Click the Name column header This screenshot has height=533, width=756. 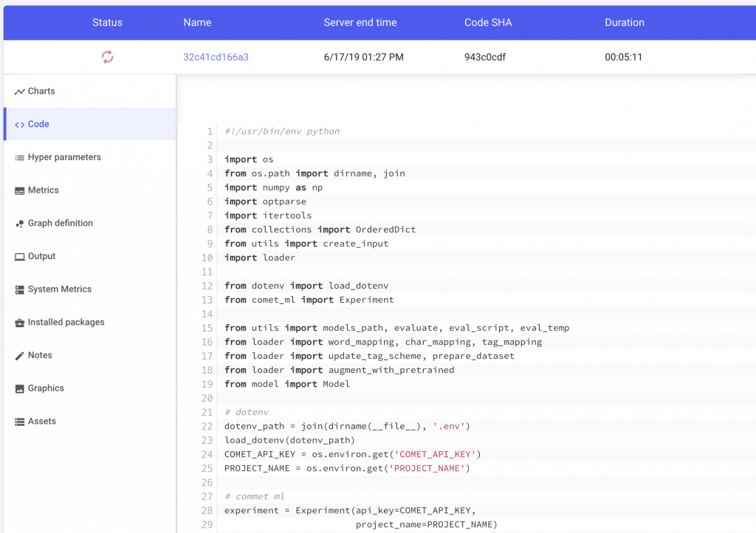[197, 22]
